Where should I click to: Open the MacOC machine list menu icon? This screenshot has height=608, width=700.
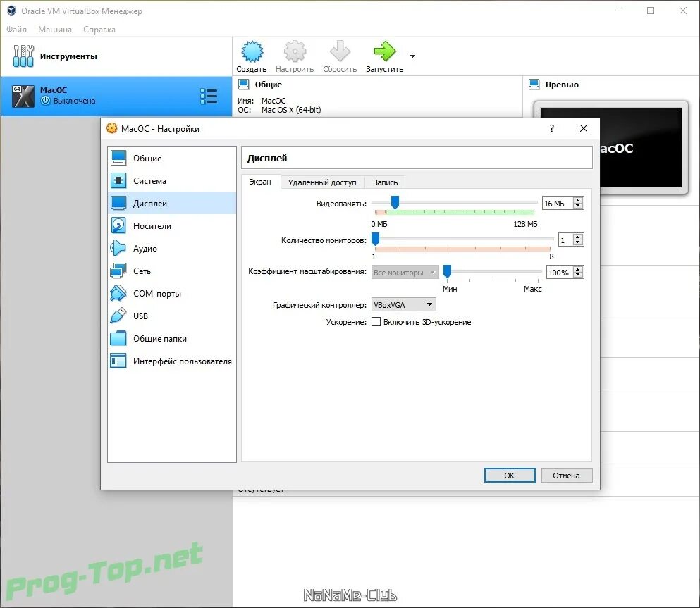pos(209,97)
